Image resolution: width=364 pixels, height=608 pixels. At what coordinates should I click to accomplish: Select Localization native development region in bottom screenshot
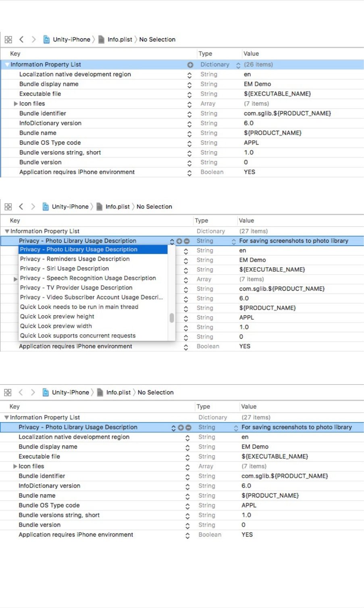pyautogui.click(x=74, y=437)
